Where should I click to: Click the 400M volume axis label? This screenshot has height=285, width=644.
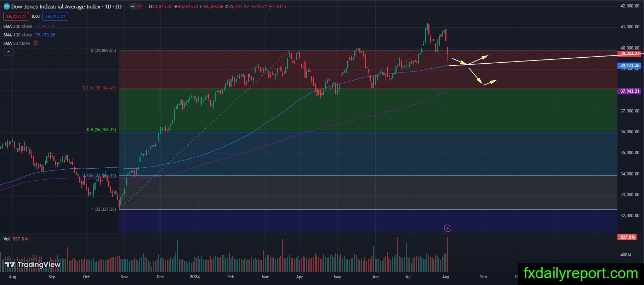pyautogui.click(x=626, y=255)
